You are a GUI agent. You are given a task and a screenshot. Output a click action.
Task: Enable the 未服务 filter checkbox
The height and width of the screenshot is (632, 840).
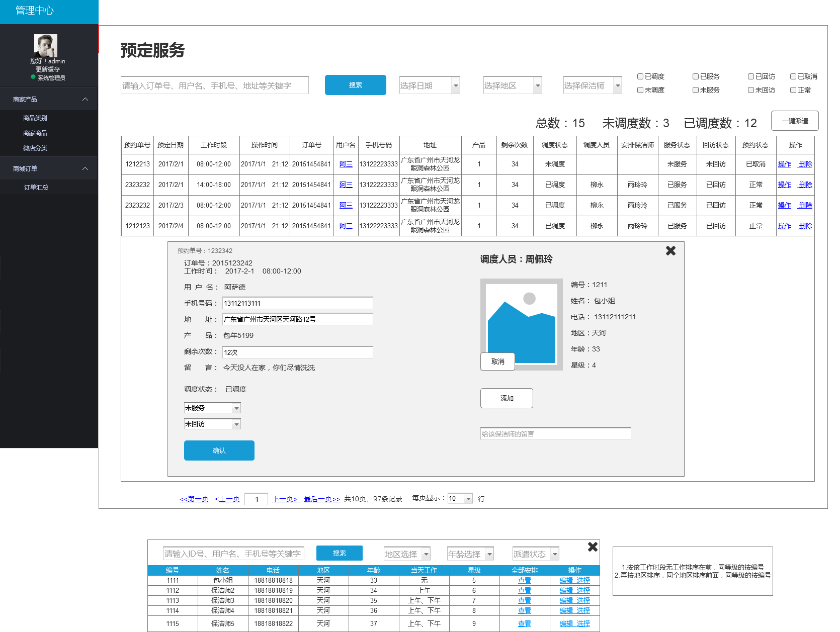[x=696, y=90]
